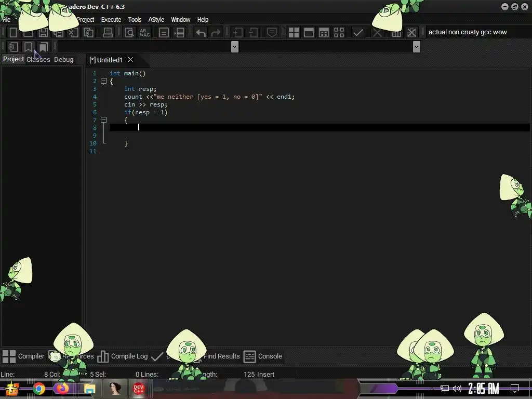Screen dimensions: 532x399
Task: Click the 'if(resp = 1)' code line
Action: [x=145, y=112]
